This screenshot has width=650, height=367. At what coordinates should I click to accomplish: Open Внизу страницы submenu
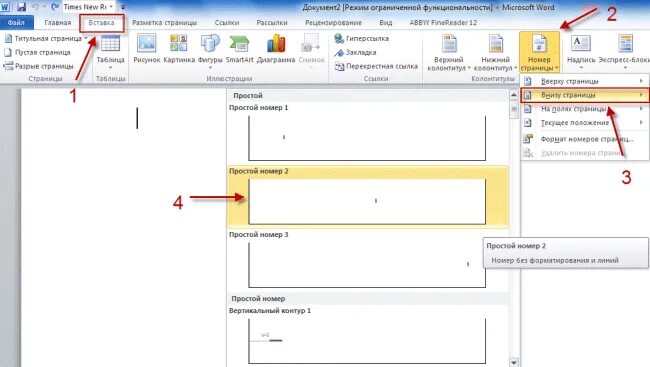pos(585,95)
